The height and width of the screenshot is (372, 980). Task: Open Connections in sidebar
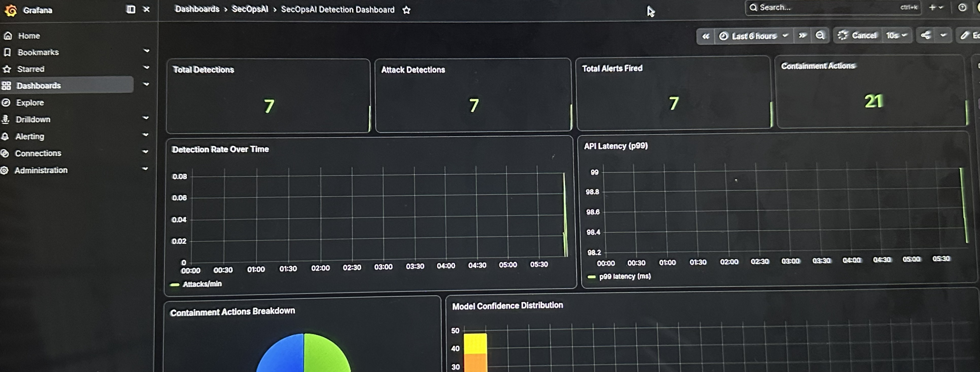click(38, 153)
